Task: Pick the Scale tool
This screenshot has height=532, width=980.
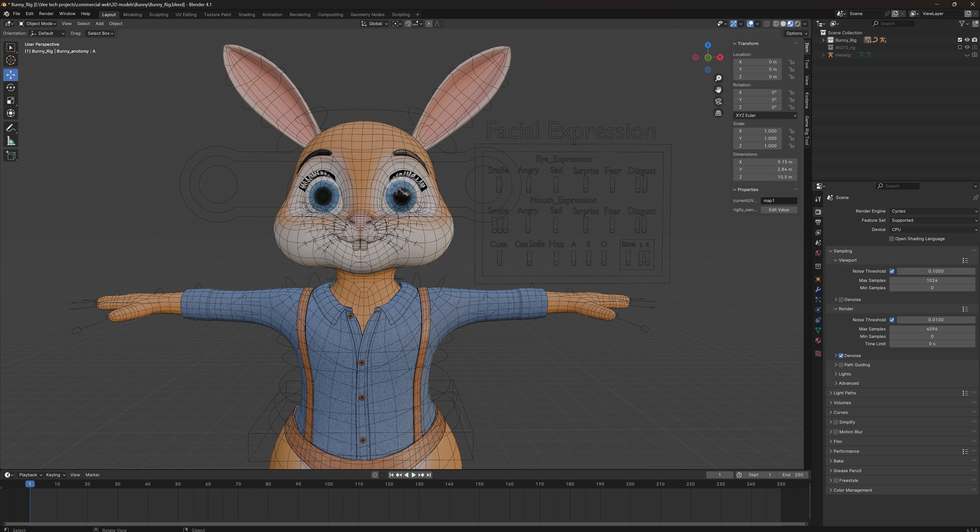Action: [11, 101]
